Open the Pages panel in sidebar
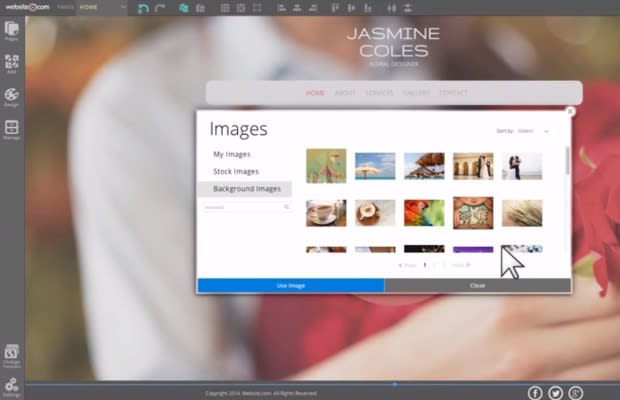 pos(11,32)
